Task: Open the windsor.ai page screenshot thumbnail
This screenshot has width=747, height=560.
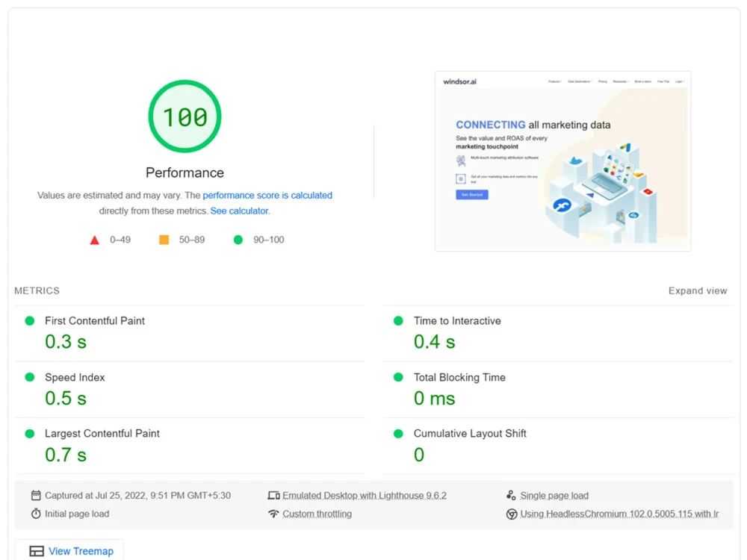Action: click(562, 161)
